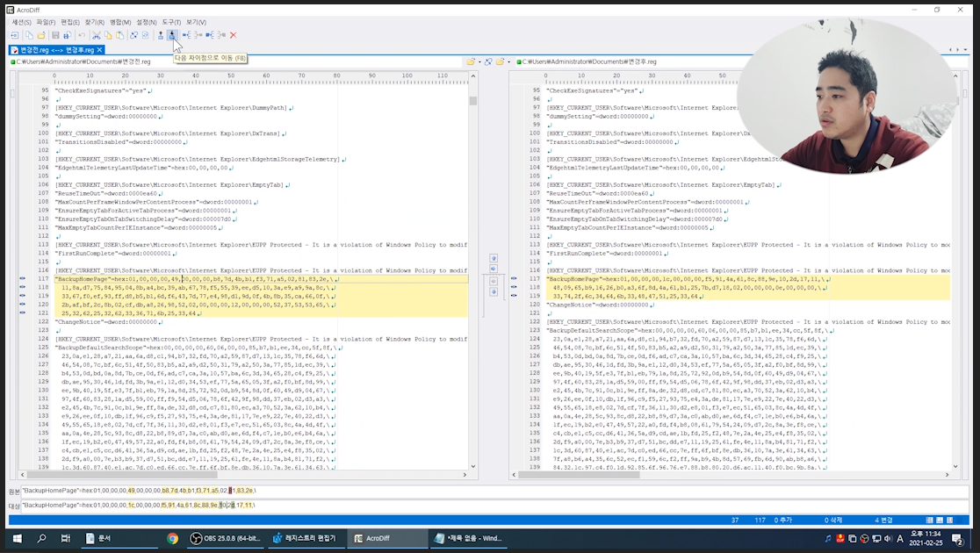This screenshot has height=553, width=980.
Task: Click the new document toolbar icon
Action: [29, 36]
